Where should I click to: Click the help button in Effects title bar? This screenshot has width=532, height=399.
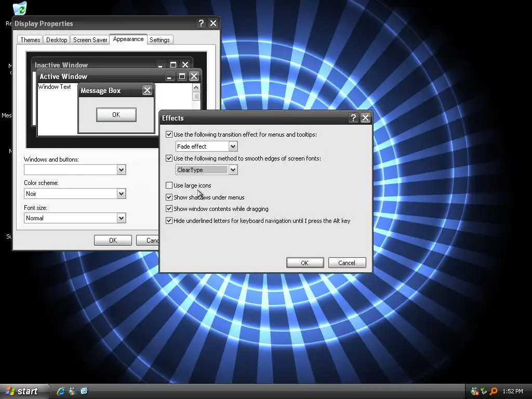coord(353,118)
